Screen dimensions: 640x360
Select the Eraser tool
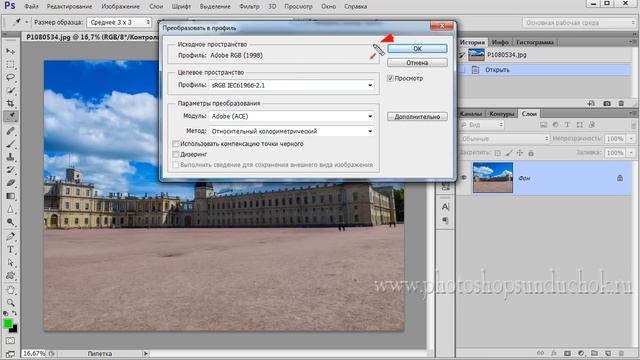[x=11, y=183]
